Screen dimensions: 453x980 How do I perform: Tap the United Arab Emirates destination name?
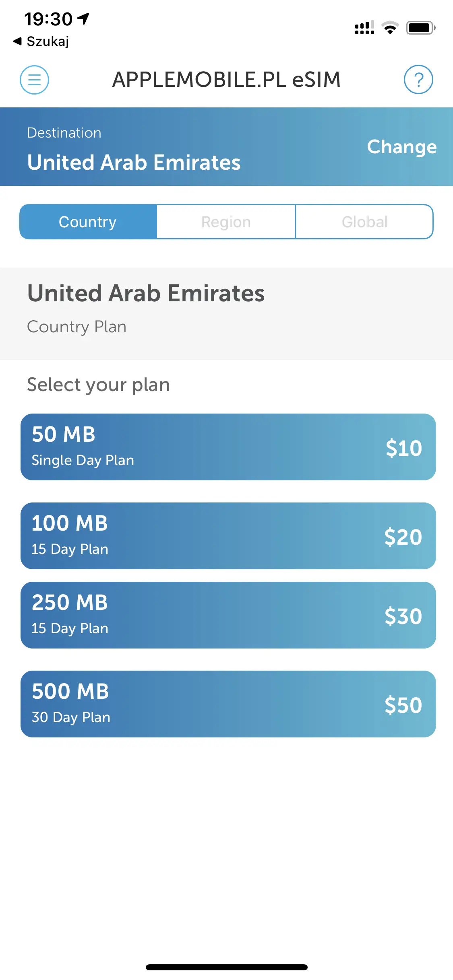coord(134,163)
